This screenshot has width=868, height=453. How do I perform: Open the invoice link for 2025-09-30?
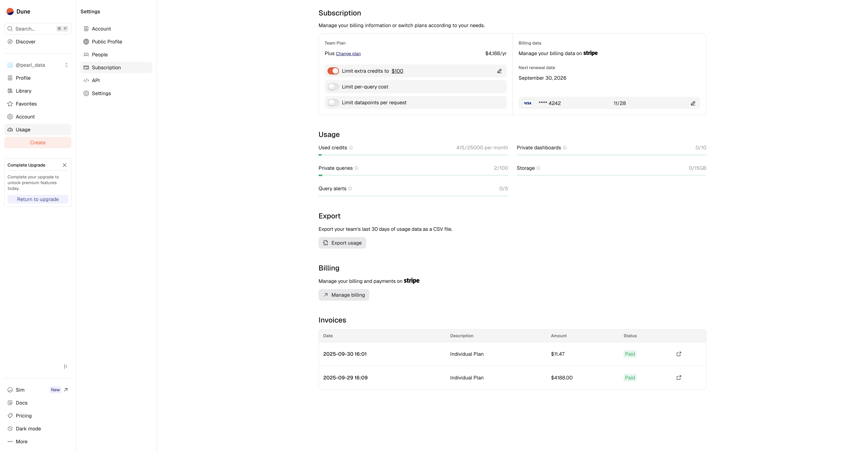[x=679, y=354]
